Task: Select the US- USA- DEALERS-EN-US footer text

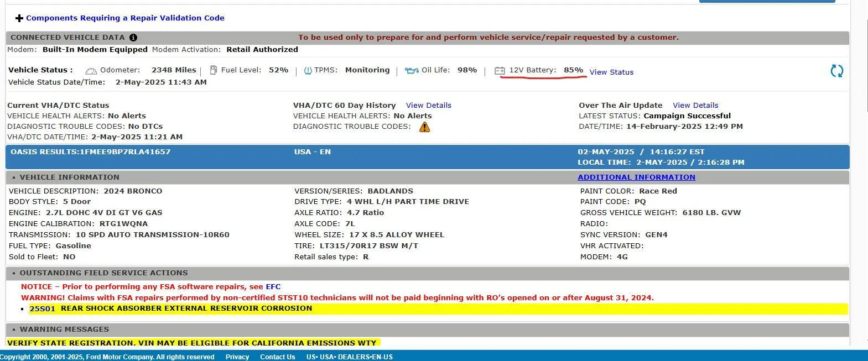Action: pos(350,357)
